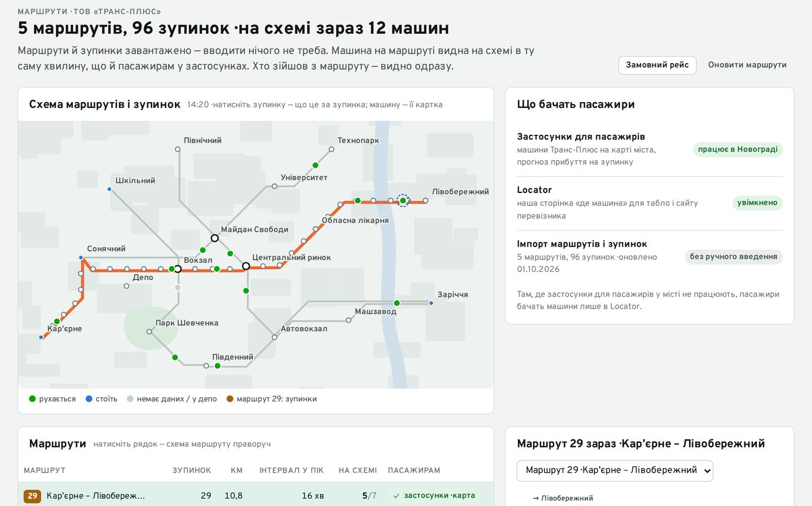Click the 'увімкнено' Locator status badge
Viewport: 812px width, 506px height.
pos(757,203)
